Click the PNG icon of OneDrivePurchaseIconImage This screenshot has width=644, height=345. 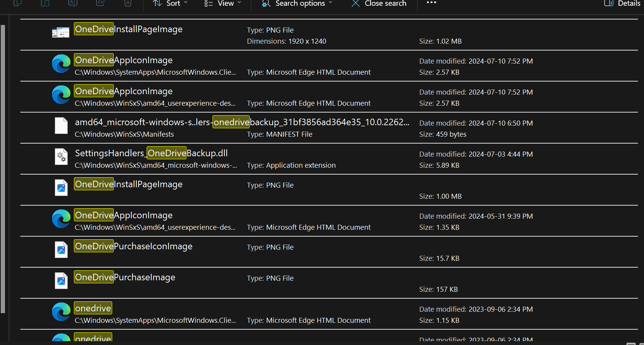click(61, 250)
